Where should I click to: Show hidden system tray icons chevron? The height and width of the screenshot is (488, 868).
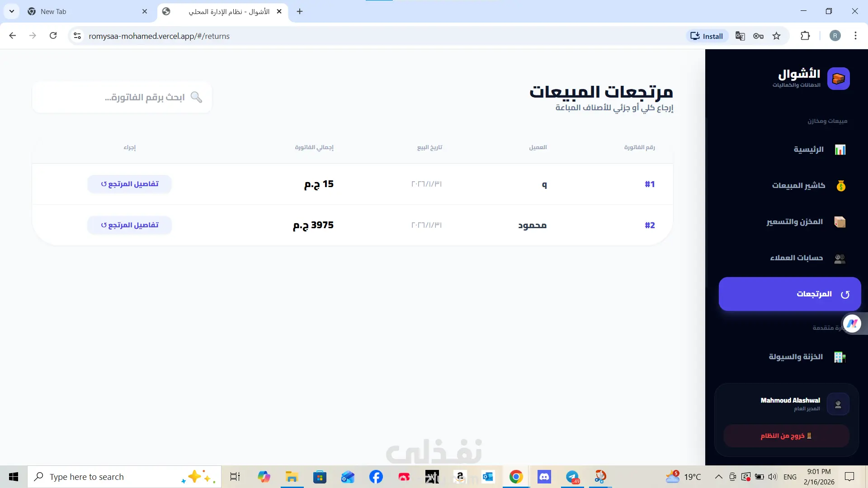pos(718,477)
